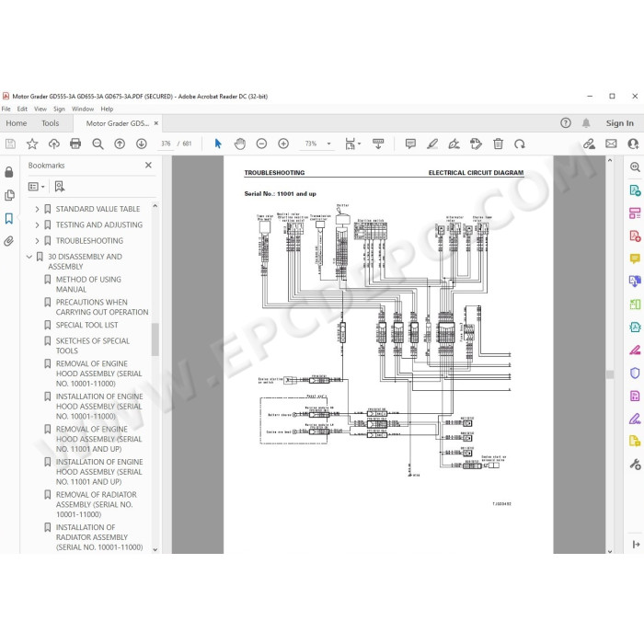Open the page thumbnails panel icon
This screenshot has width=644, height=644.
[x=9, y=195]
